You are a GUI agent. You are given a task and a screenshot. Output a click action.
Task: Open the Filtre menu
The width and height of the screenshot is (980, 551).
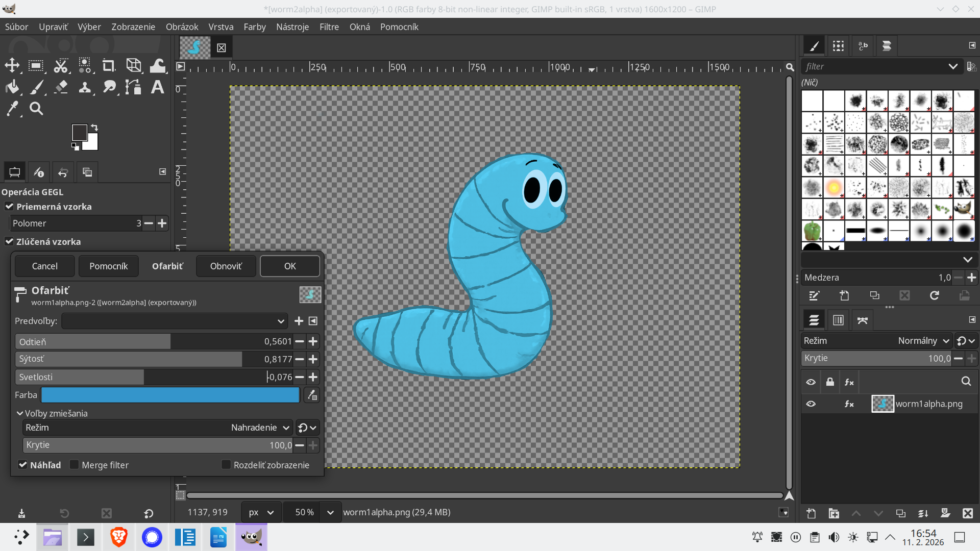tap(329, 27)
